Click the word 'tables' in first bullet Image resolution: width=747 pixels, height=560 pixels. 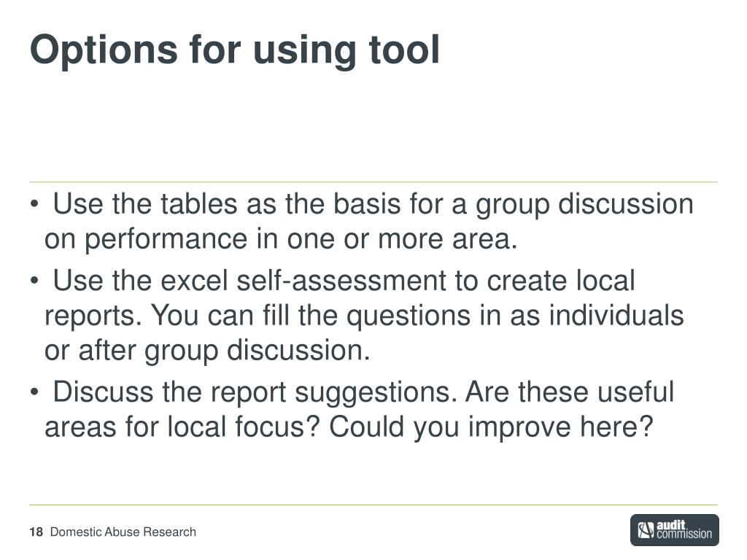198,204
